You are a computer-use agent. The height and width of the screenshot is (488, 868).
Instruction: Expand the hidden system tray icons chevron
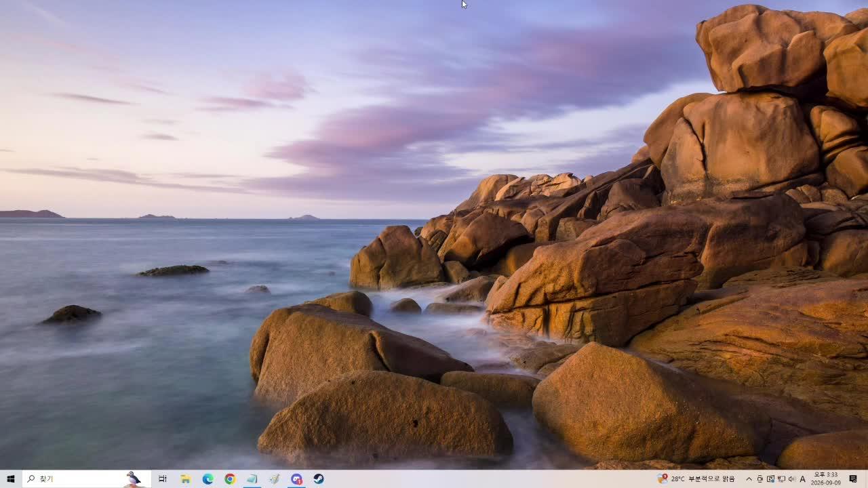click(749, 479)
